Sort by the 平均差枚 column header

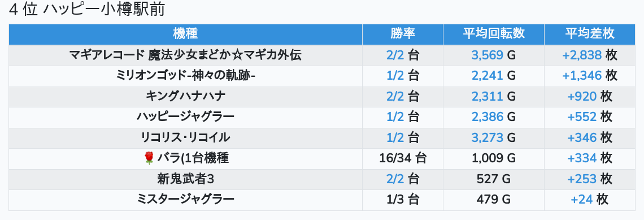[x=589, y=34]
